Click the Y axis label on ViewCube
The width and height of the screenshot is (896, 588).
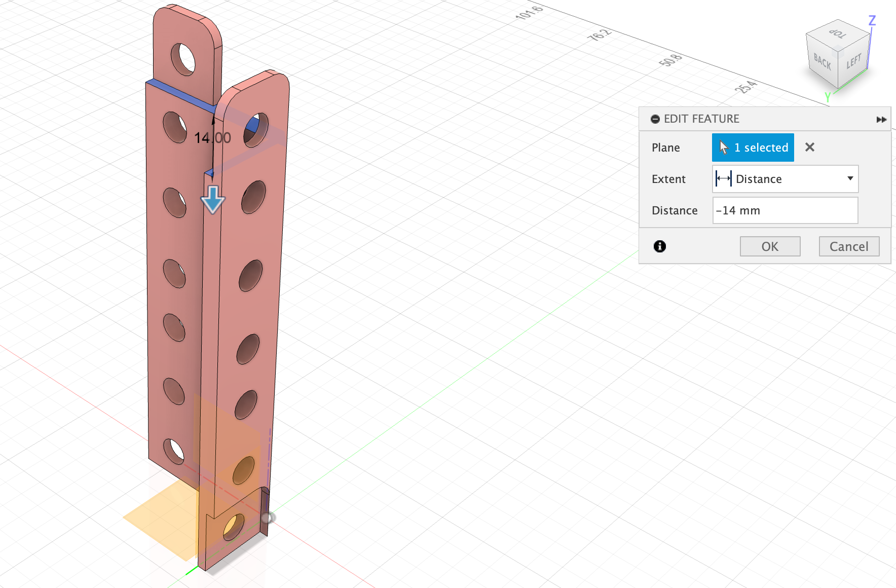point(828,97)
